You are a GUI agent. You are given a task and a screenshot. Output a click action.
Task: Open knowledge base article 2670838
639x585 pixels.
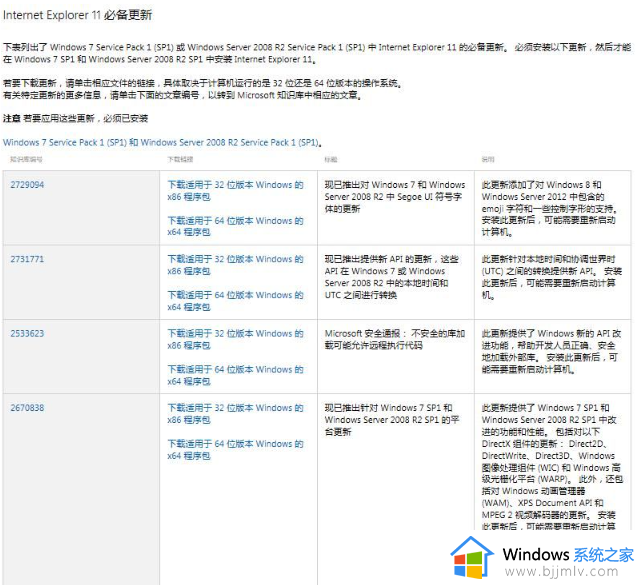click(27, 408)
